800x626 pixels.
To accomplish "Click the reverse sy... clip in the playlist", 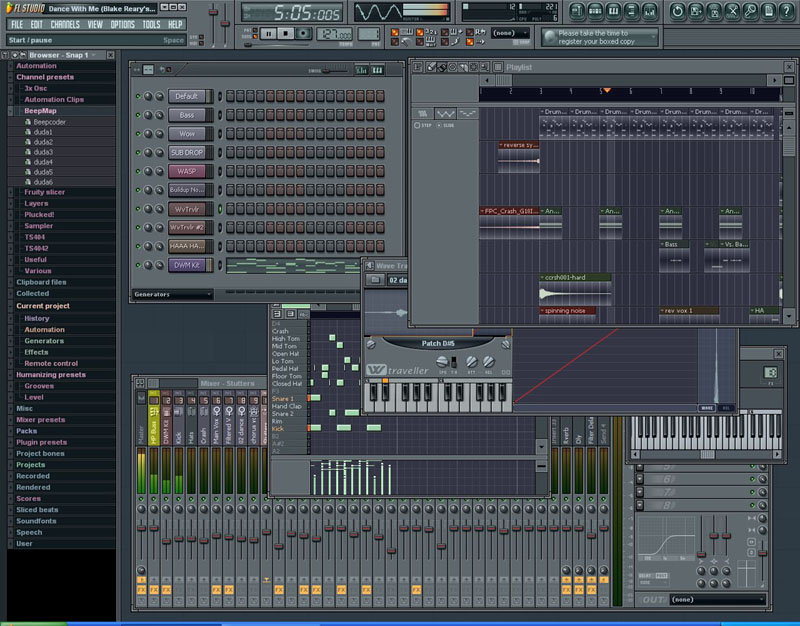I will click(x=519, y=145).
